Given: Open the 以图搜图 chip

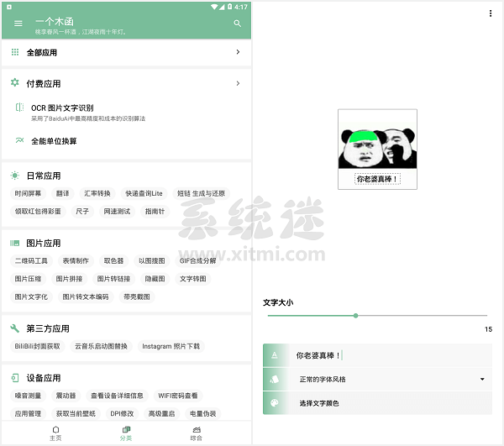Looking at the screenshot, I should tap(152, 260).
